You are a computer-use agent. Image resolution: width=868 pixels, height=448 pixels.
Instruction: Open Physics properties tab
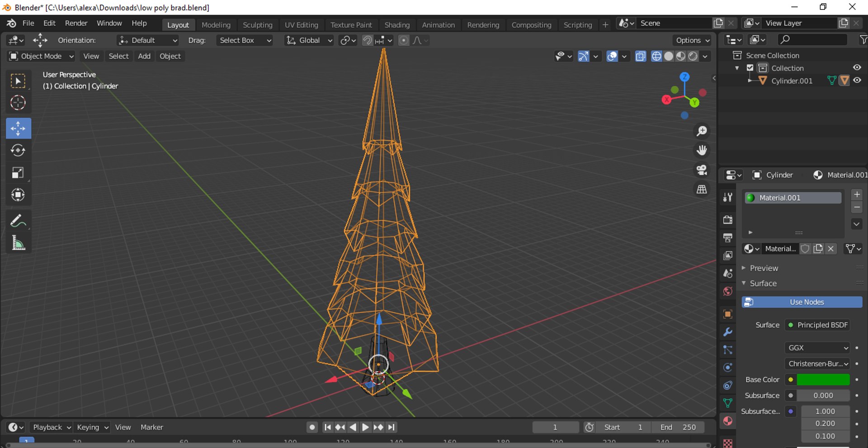[727, 368]
